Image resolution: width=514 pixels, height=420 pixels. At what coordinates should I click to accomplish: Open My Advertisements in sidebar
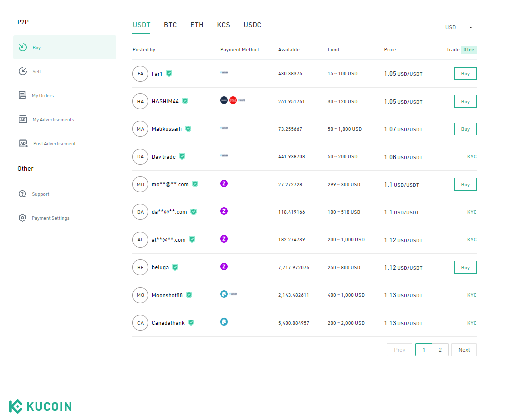pyautogui.click(x=65, y=119)
